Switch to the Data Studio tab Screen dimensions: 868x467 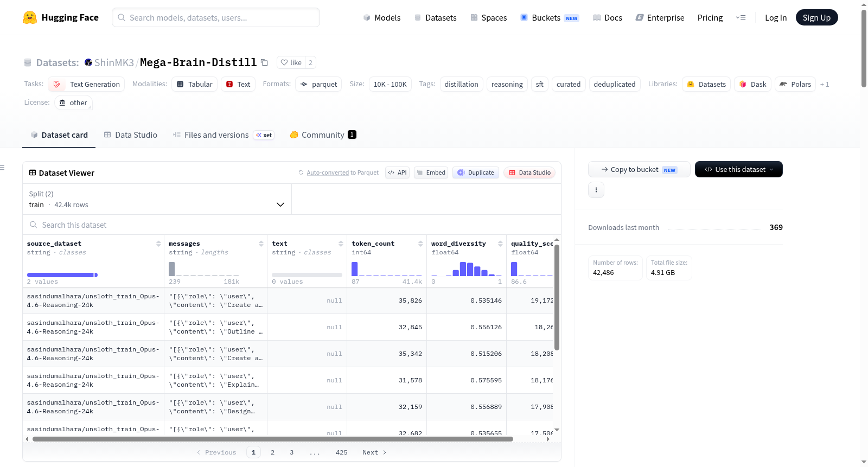pyautogui.click(x=131, y=135)
